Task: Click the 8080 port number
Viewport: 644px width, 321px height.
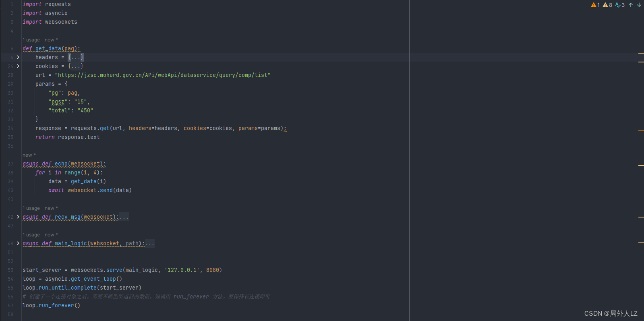Action: [x=213, y=270]
